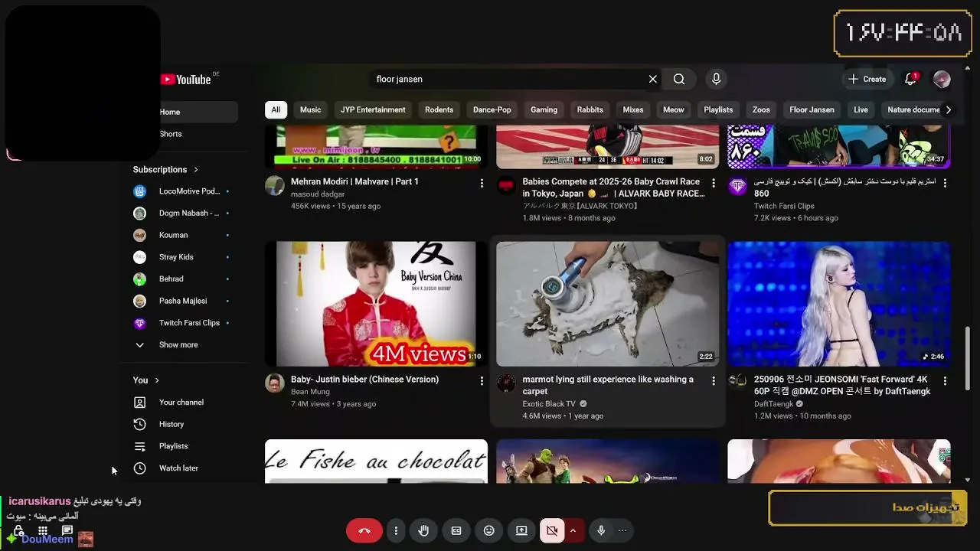The height and width of the screenshot is (551, 980).
Task: Play the marmot carpet washing video thumbnail
Action: coord(608,304)
